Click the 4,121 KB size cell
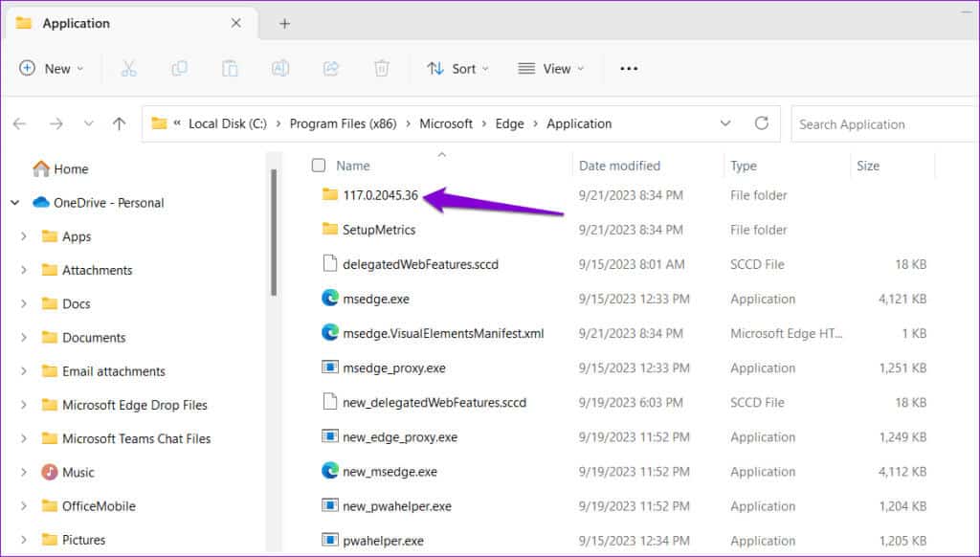The height and width of the screenshot is (557, 980). point(902,299)
